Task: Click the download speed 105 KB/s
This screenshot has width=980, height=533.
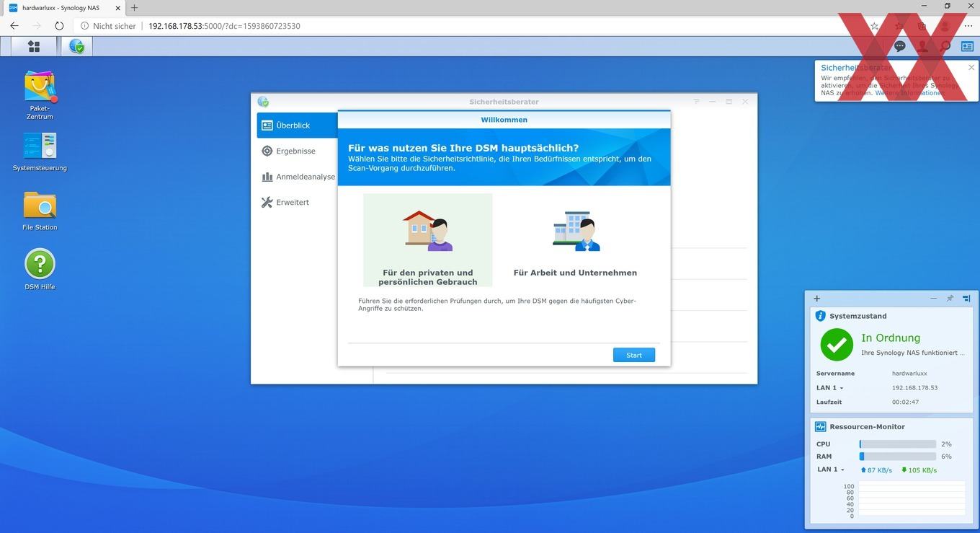Action: pos(919,470)
